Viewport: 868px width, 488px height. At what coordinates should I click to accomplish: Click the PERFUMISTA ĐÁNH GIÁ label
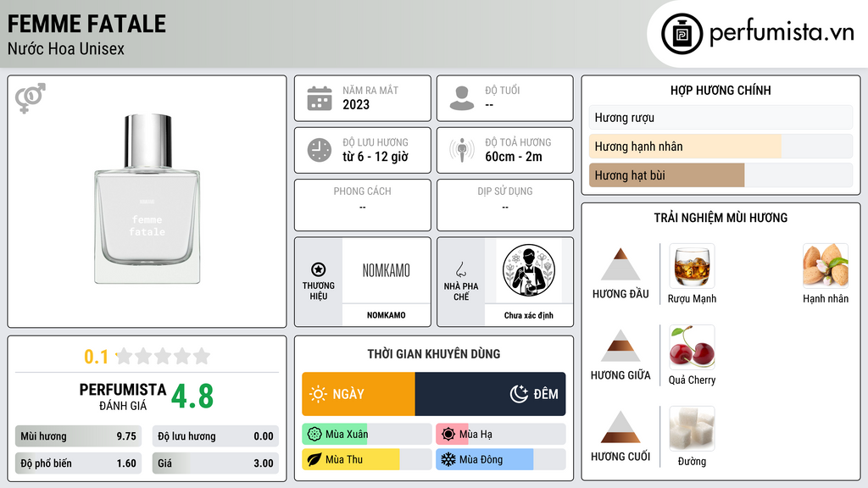123,396
